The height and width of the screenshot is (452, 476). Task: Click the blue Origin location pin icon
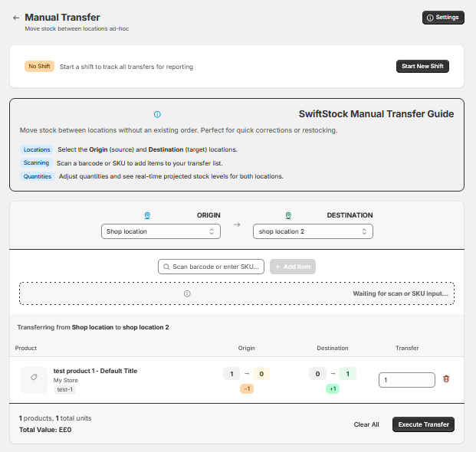[x=147, y=215]
